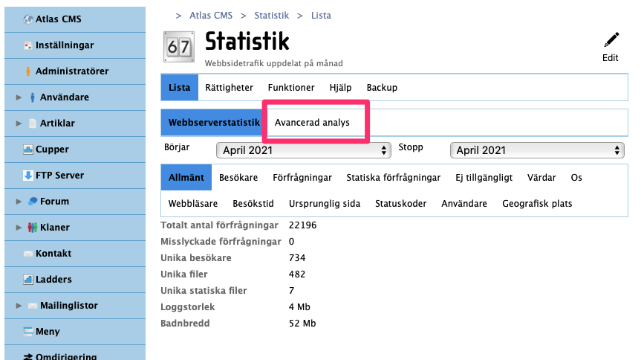
Task: Click the Atlas CMS globe icon
Action: tap(28, 19)
